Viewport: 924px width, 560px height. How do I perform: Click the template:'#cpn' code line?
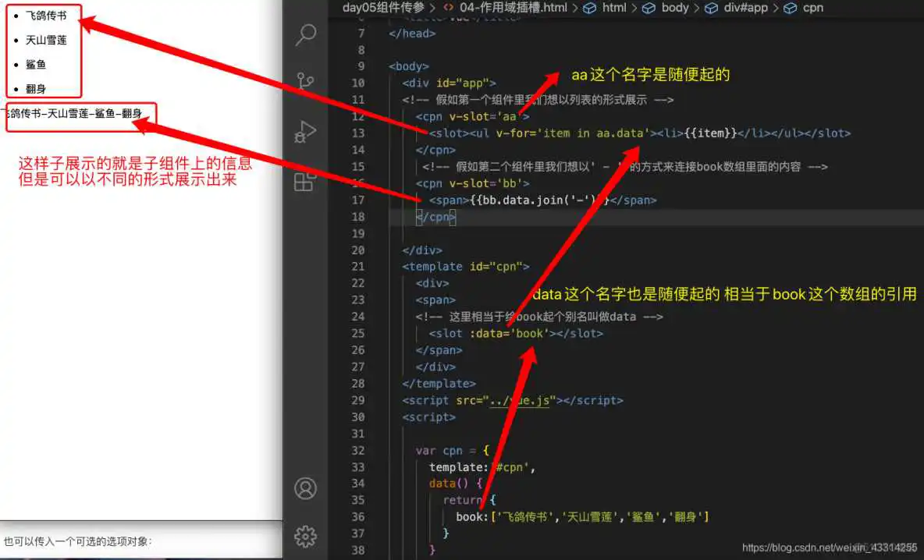point(482,467)
